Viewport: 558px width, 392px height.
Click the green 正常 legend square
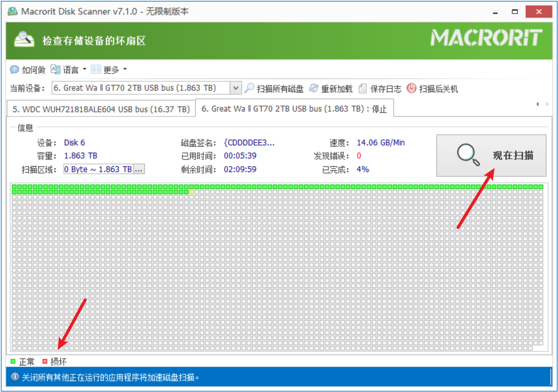point(13,361)
